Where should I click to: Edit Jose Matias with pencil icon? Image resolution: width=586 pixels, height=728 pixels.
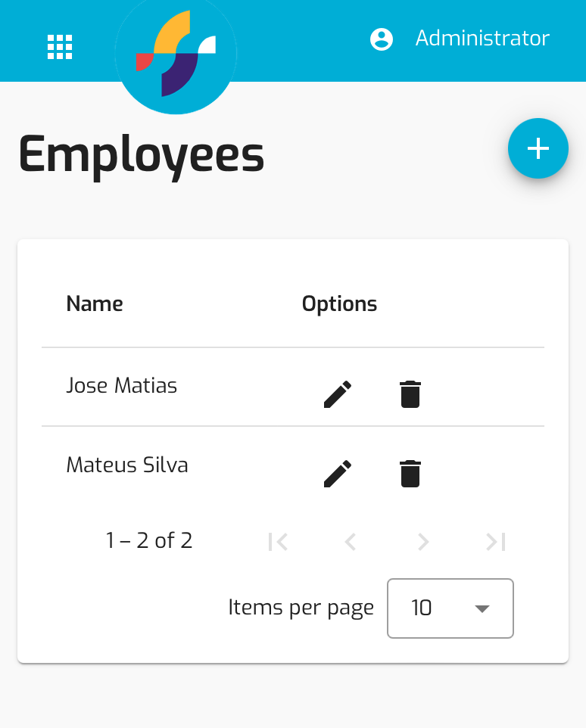tap(338, 394)
